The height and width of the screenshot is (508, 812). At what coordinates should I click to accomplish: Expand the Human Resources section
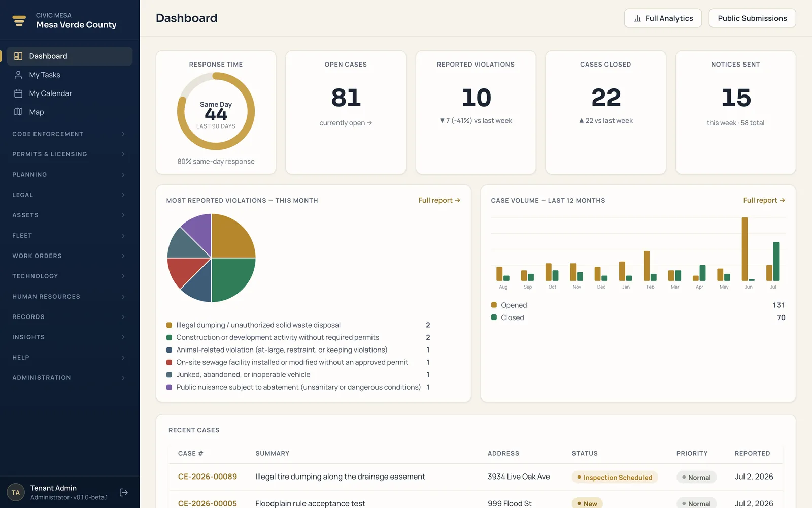pos(70,297)
